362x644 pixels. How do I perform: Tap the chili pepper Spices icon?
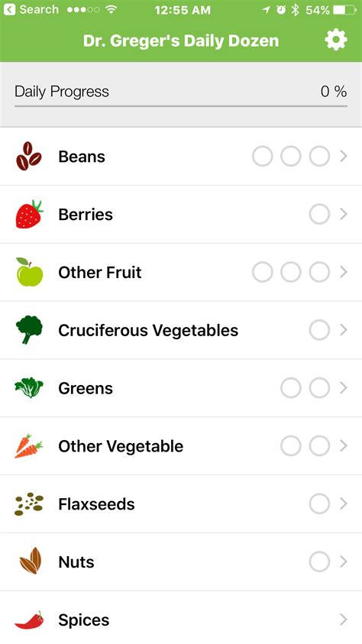29,620
